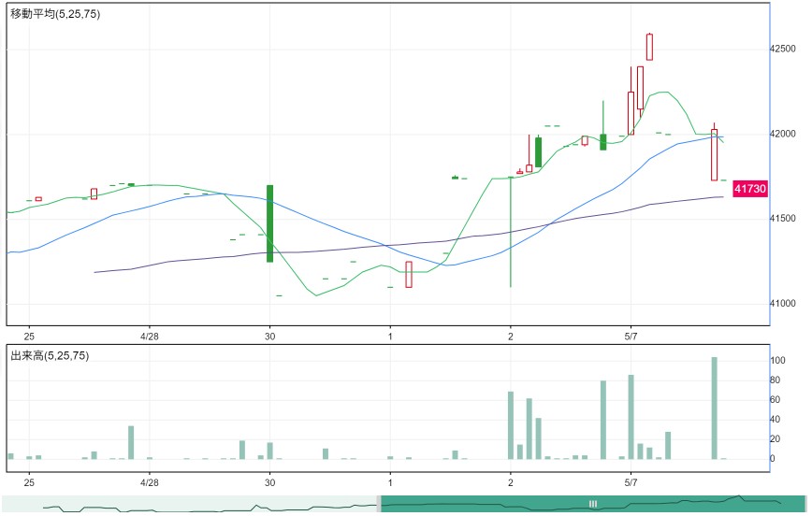Click the unselected pale area of the navigator
This screenshot has height=516, width=812.
(190, 504)
